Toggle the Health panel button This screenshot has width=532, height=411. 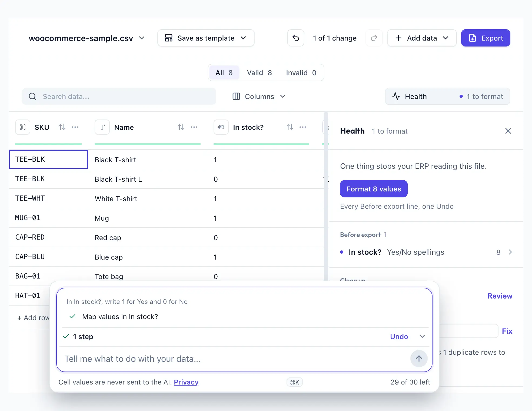pos(448,96)
